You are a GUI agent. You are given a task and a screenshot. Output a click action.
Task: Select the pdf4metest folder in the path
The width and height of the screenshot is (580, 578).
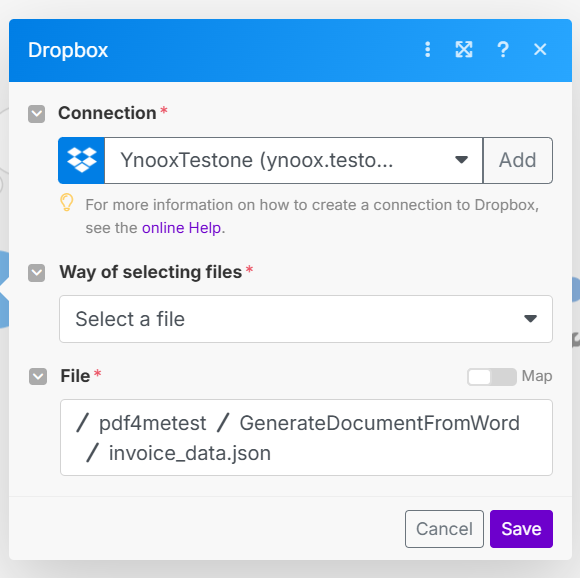click(x=152, y=423)
